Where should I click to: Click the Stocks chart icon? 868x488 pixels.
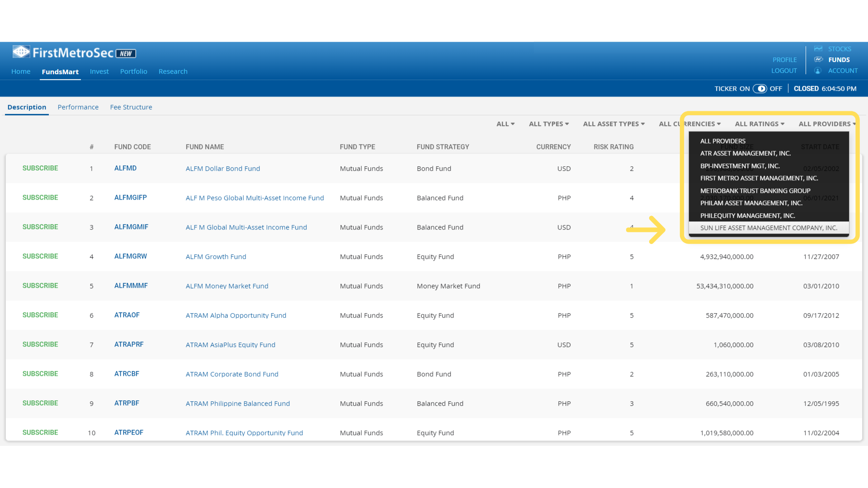tap(818, 49)
